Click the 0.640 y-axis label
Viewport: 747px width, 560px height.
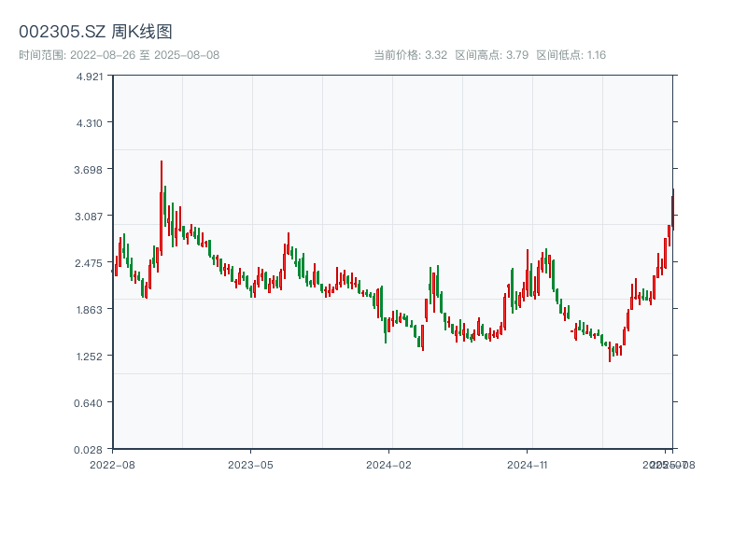[x=90, y=403]
